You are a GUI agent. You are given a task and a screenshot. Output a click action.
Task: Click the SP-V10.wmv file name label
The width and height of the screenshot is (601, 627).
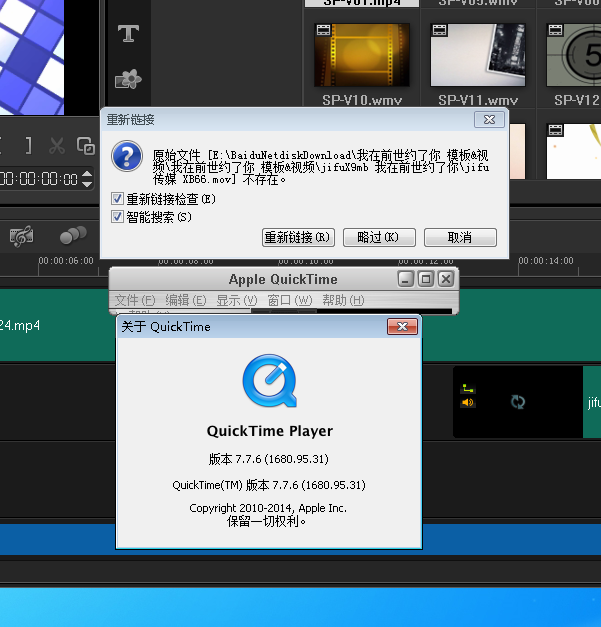coord(362,100)
